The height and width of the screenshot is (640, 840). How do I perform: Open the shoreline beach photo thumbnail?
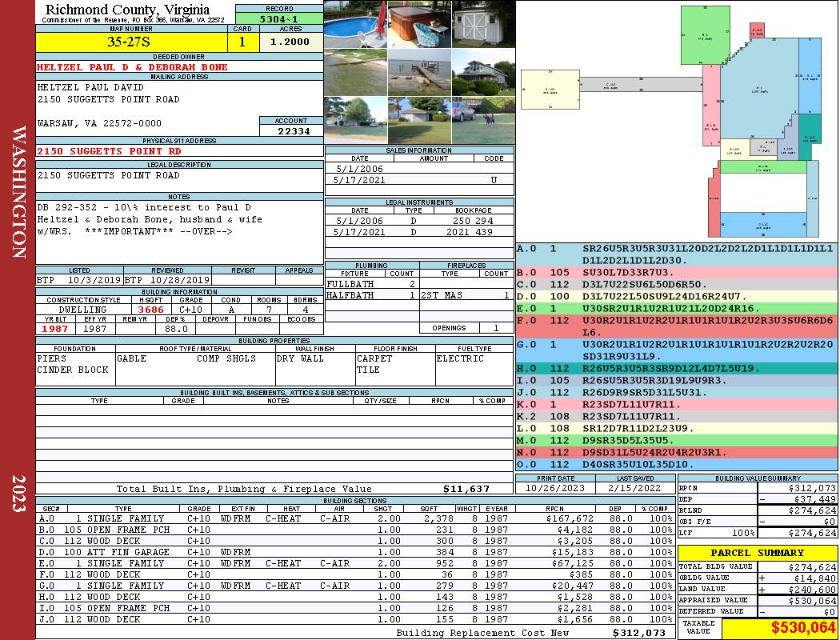coord(356,72)
